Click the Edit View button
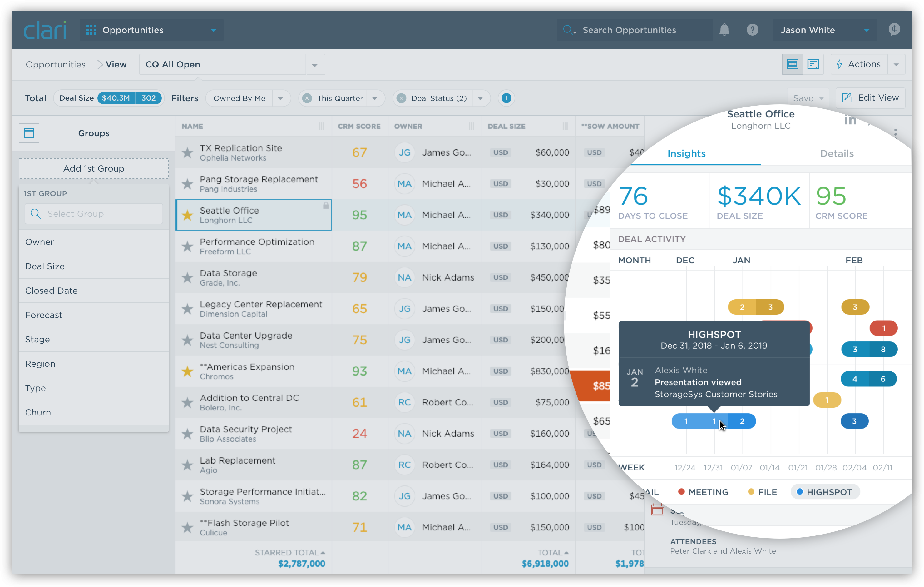 point(870,97)
